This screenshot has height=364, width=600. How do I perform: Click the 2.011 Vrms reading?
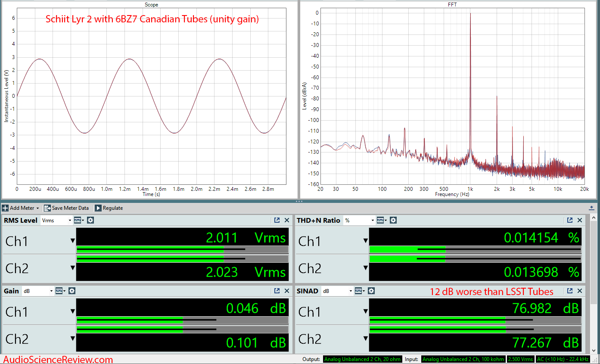(x=246, y=237)
